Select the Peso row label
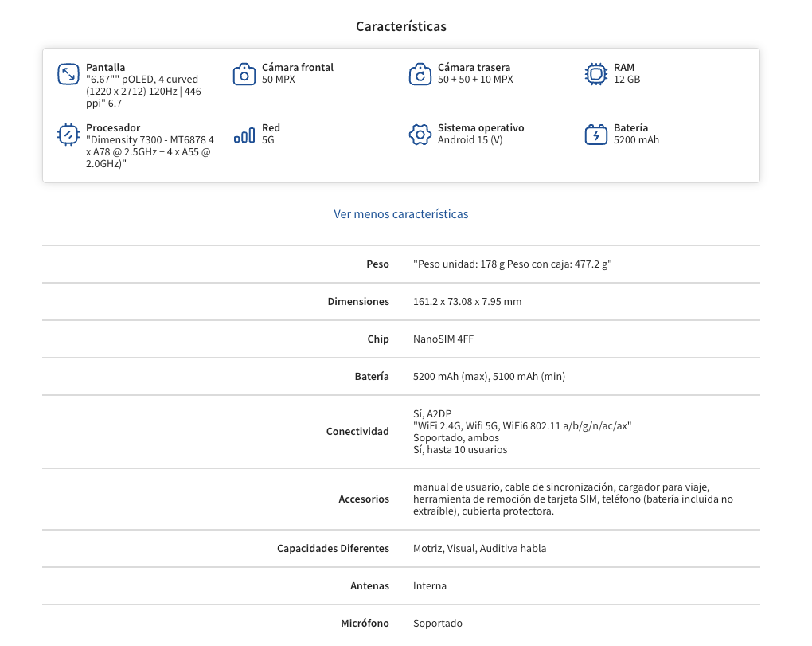This screenshot has width=812, height=646. pos(377,264)
